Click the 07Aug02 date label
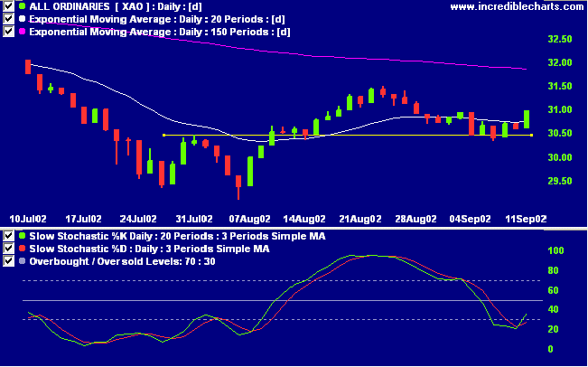Viewport: 588px width, 367px height. pyautogui.click(x=250, y=219)
